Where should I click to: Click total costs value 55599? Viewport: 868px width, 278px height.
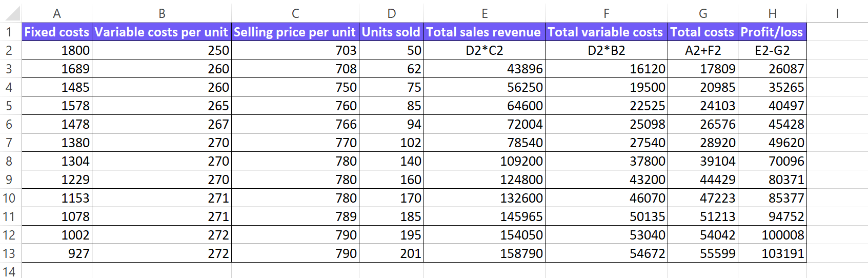pos(703,253)
